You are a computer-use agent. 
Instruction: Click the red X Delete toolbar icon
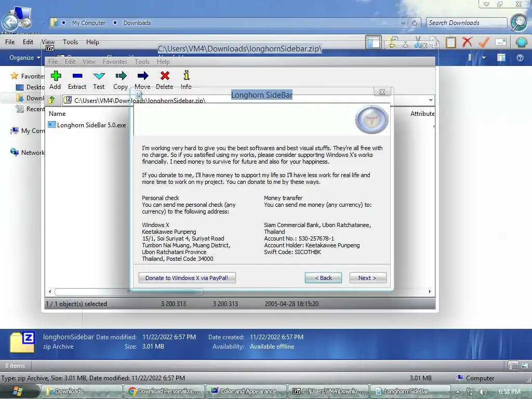click(x=467, y=43)
